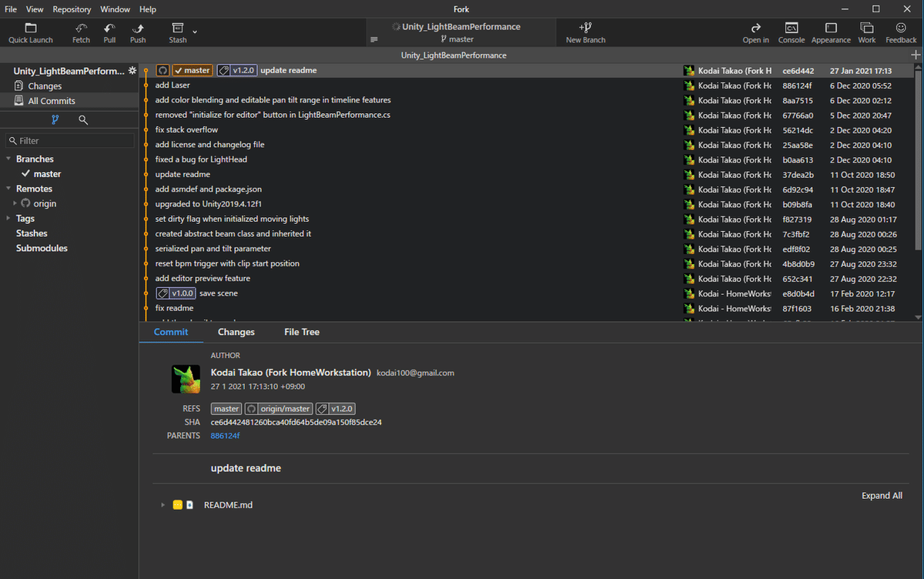
Task: Switch to the Changes tab in details pane
Action: 236,332
